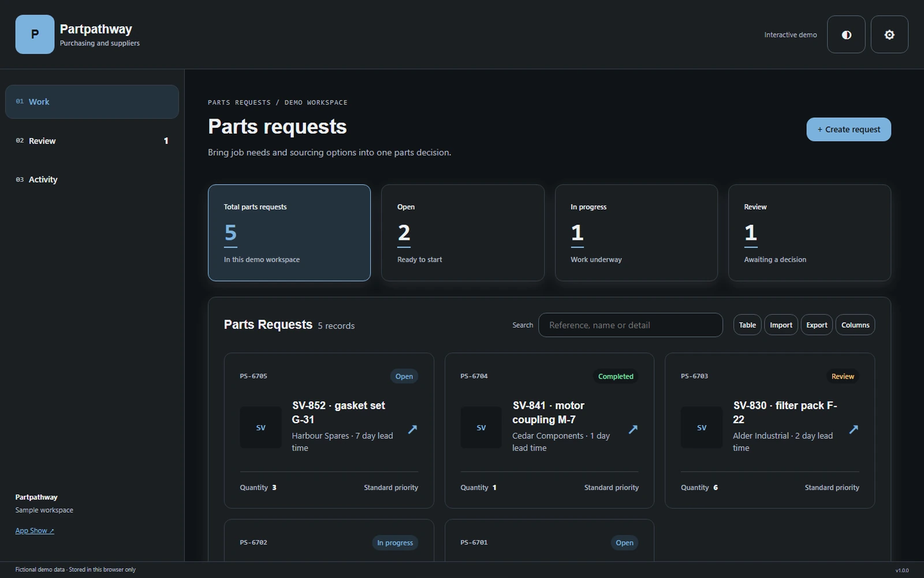Click the v1.0.0 version label
The width and height of the screenshot is (924, 578).
pyautogui.click(x=902, y=570)
